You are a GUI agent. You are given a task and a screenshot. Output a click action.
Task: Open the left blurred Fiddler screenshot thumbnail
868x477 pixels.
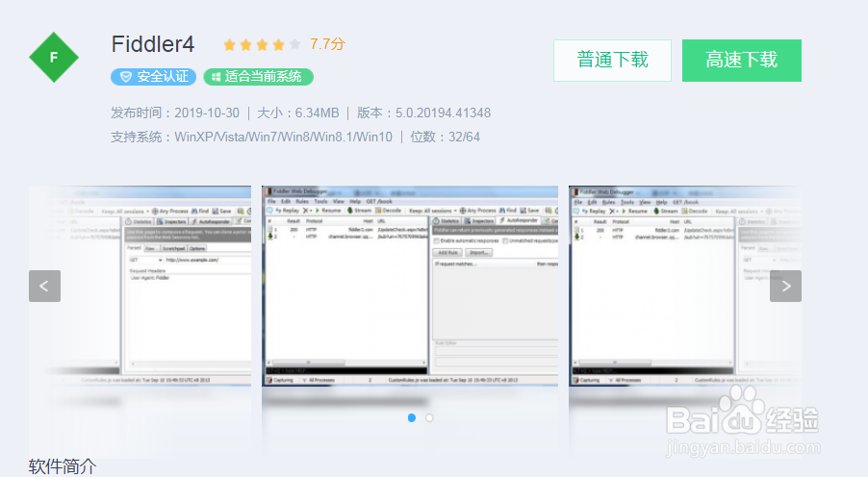coord(140,286)
